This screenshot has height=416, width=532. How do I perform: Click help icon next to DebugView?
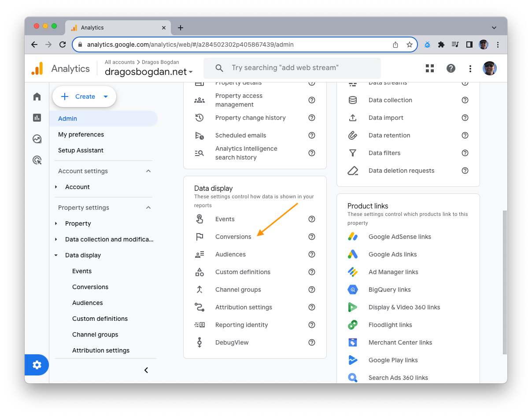(x=312, y=342)
